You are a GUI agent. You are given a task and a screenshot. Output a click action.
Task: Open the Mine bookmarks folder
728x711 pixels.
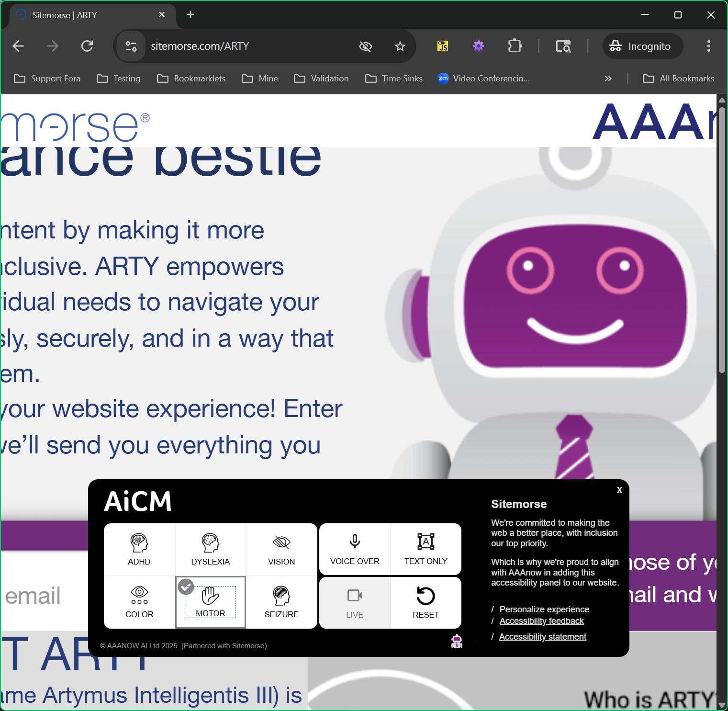tap(260, 79)
